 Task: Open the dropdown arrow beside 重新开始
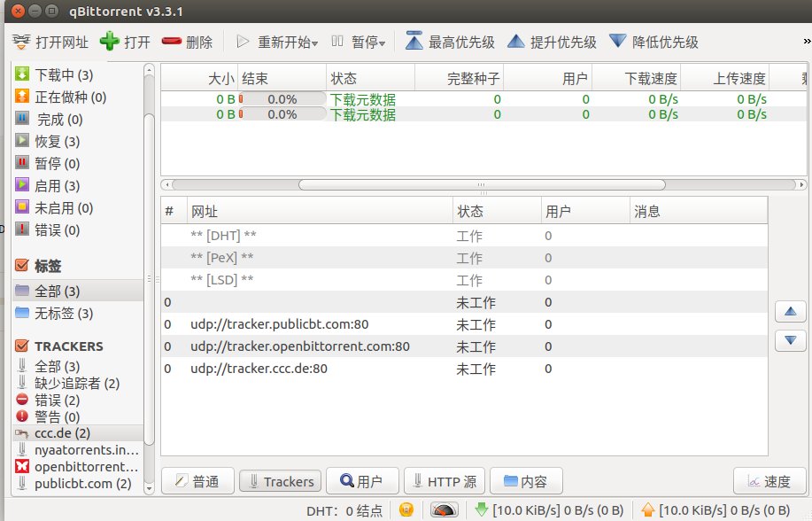pos(315,43)
